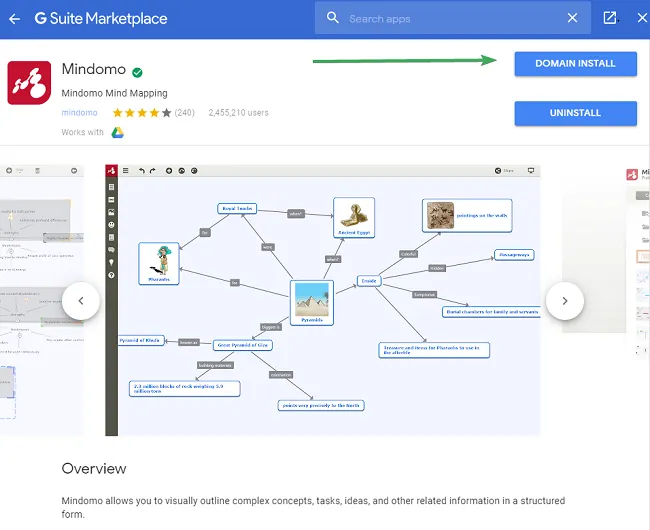This screenshot has width=650, height=530.
Task: Click the UNINSTALL button
Action: click(x=575, y=113)
